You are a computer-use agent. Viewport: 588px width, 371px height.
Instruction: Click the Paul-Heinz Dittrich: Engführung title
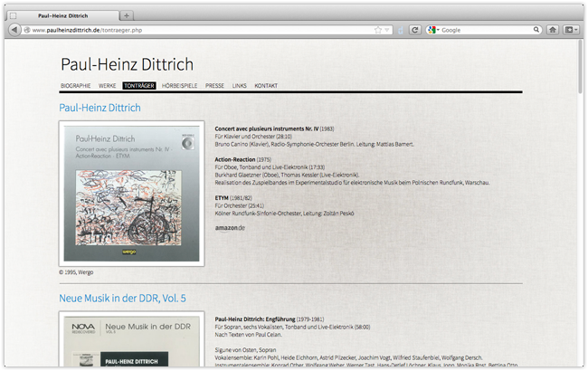(x=255, y=319)
